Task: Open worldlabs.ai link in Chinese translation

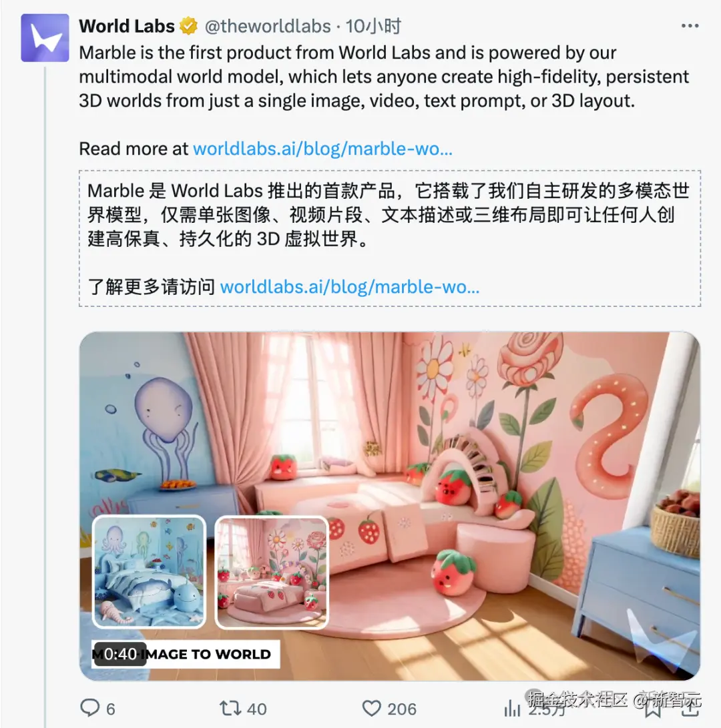Action: click(349, 287)
